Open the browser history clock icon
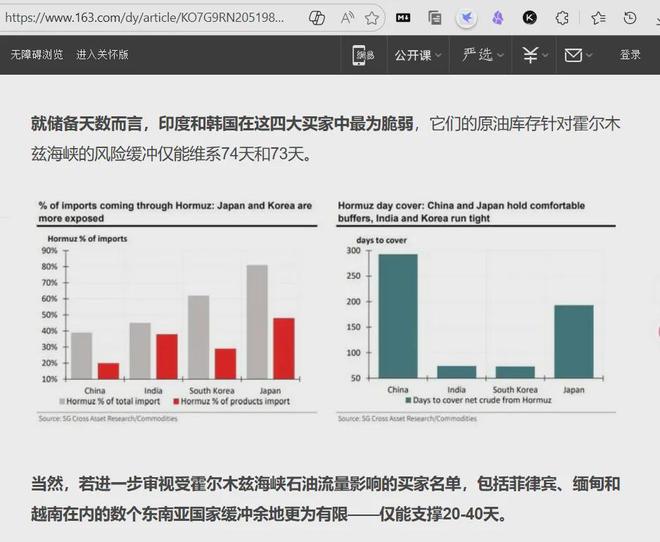Image resolution: width=660 pixels, height=542 pixels. [x=630, y=17]
